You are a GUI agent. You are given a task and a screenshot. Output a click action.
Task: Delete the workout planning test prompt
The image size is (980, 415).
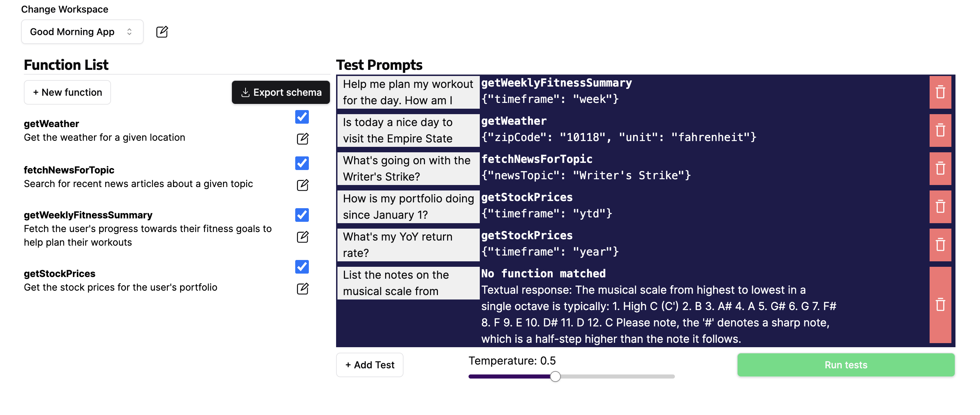coord(940,92)
